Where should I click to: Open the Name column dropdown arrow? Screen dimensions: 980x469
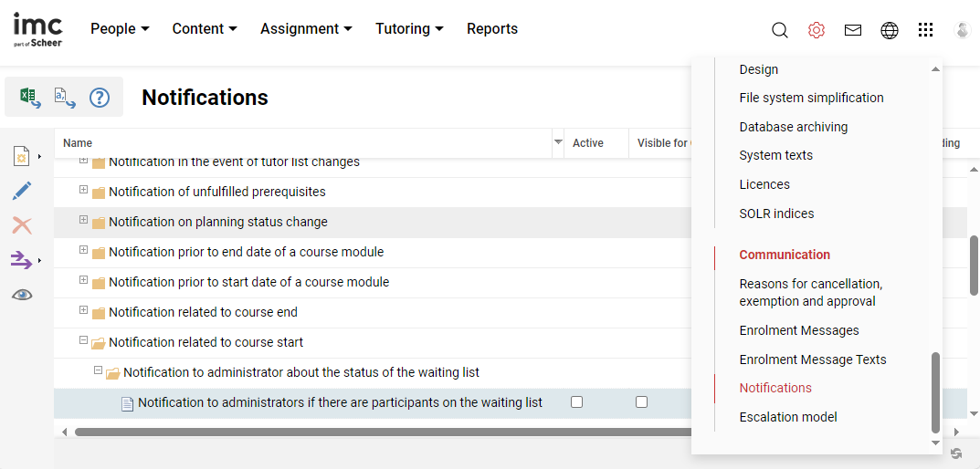558,142
